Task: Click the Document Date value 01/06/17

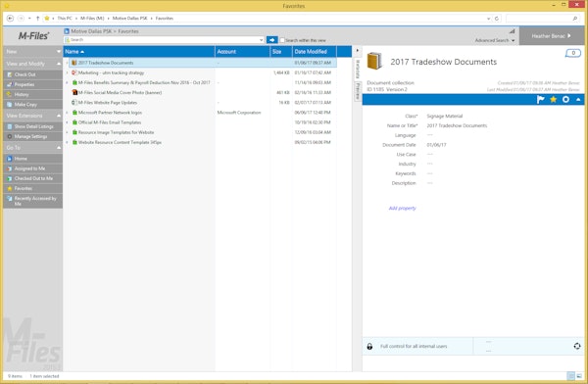Action: pos(436,145)
